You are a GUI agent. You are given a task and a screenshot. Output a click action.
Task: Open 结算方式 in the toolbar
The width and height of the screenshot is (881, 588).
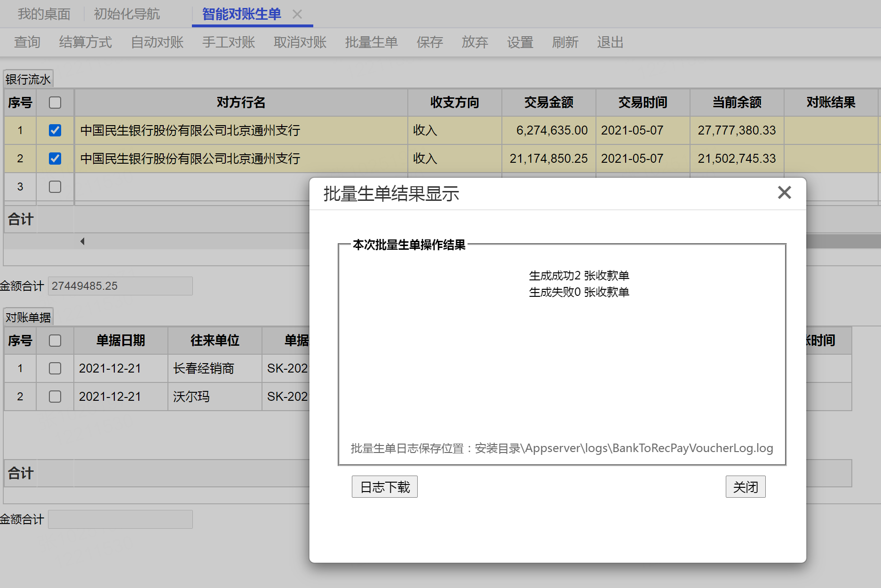pos(86,42)
